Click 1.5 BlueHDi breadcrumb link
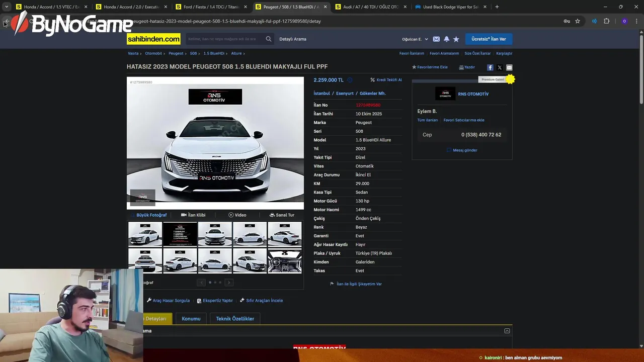This screenshot has height=362, width=644. pyautogui.click(x=214, y=53)
